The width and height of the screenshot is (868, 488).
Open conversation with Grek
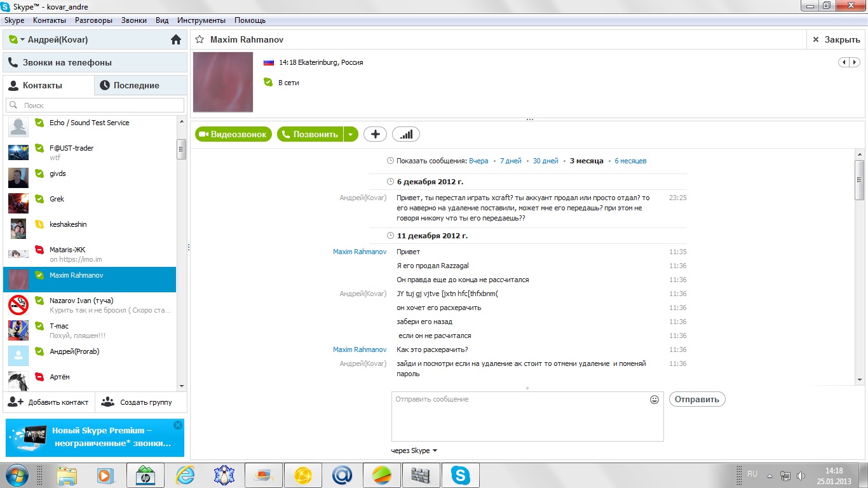point(90,203)
